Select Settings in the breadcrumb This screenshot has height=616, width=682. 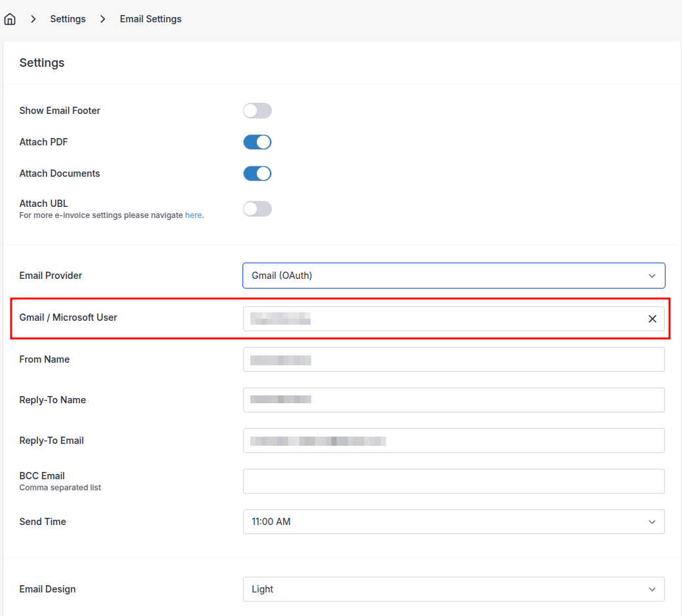click(67, 18)
